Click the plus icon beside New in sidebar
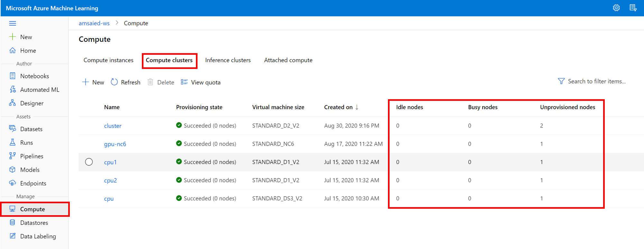The width and height of the screenshot is (644, 249). click(x=13, y=37)
